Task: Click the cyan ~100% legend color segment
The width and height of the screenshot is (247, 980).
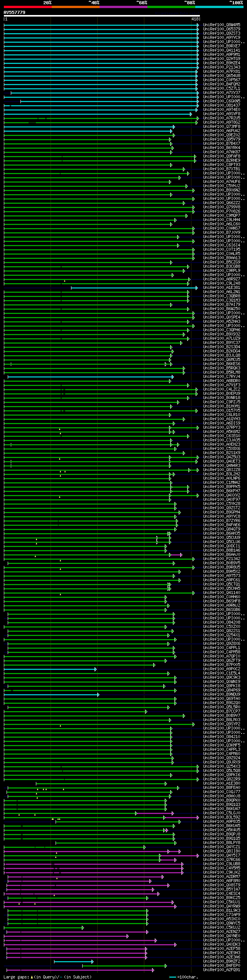Action: (219, 7)
